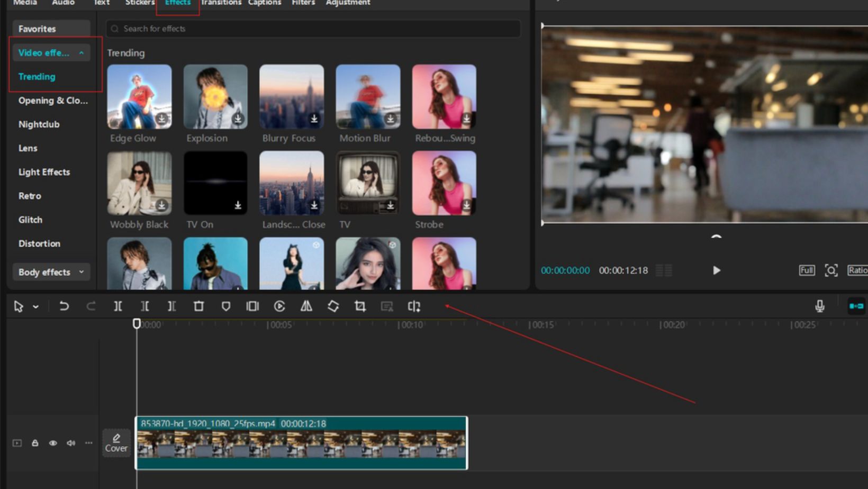Click the auto captions edit icon
Viewport: 868px width, 489px height.
pos(387,306)
